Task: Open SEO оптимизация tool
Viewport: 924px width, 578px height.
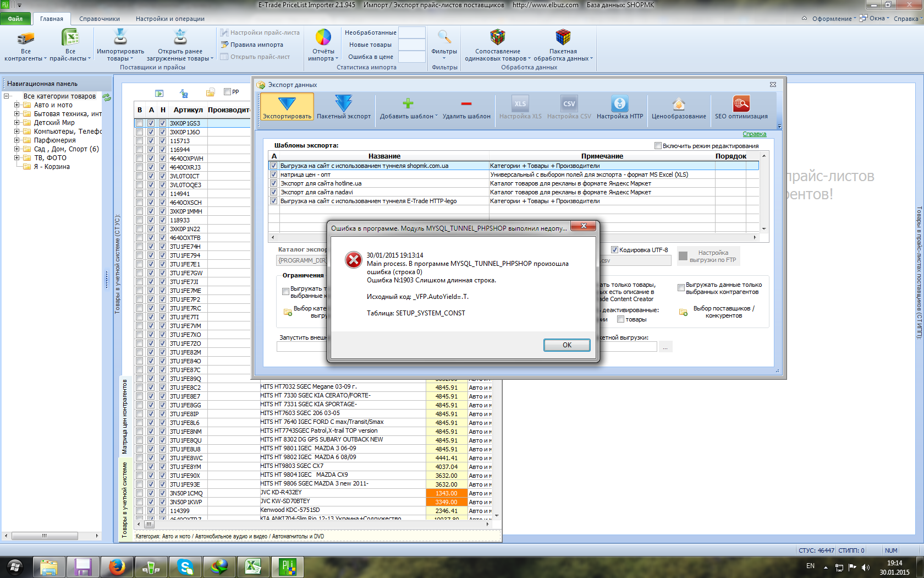Action: (x=741, y=103)
